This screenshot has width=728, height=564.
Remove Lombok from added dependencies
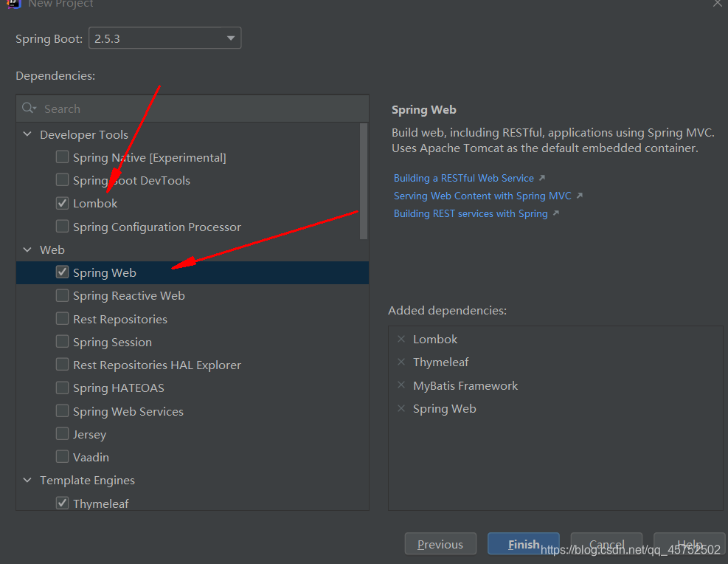tap(401, 339)
